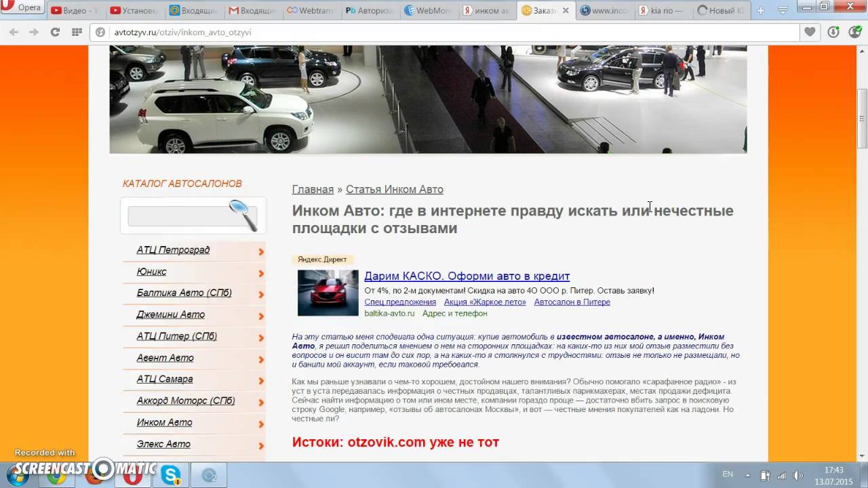This screenshot has height=488, width=868.
Task: Click the EN language indicator in tray
Action: (x=728, y=474)
